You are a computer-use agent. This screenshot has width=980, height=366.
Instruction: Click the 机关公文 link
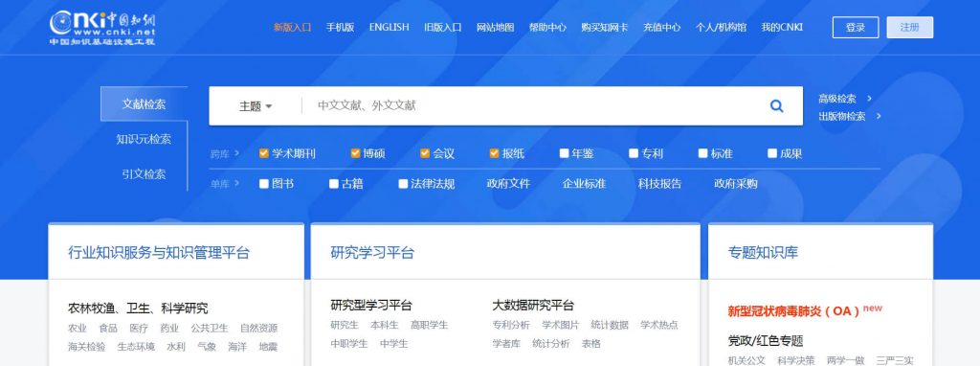click(x=746, y=360)
